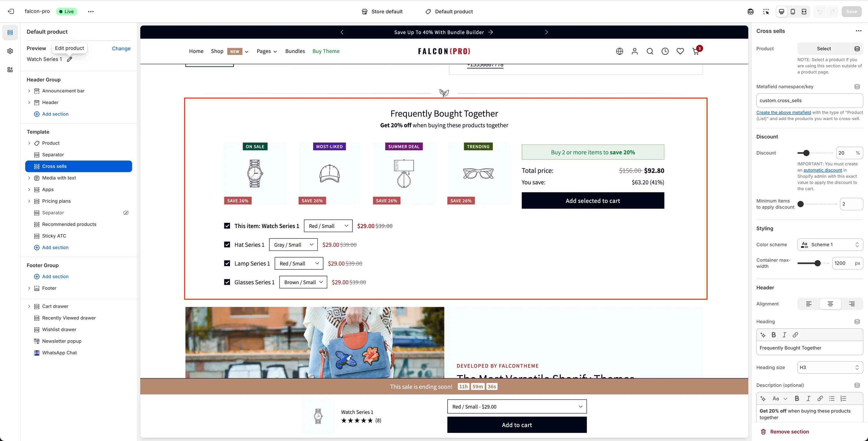Click the search magnifier icon in store header

tap(650, 51)
